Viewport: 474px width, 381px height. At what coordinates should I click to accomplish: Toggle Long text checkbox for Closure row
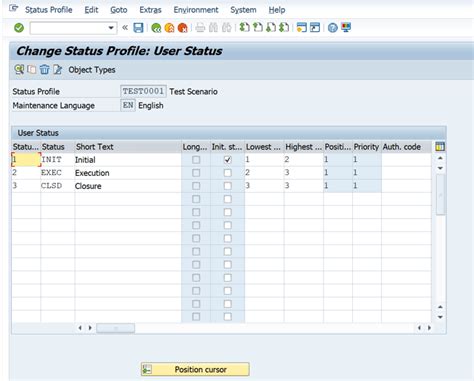pyautogui.click(x=196, y=186)
